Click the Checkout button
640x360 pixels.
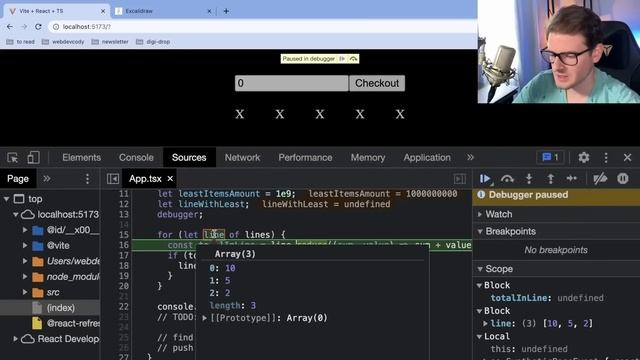tap(377, 83)
